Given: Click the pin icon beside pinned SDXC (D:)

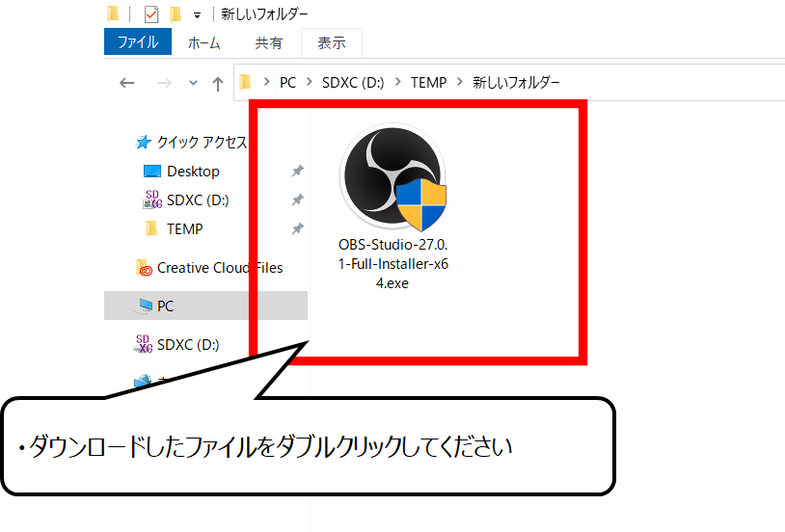Looking at the screenshot, I should (x=298, y=200).
